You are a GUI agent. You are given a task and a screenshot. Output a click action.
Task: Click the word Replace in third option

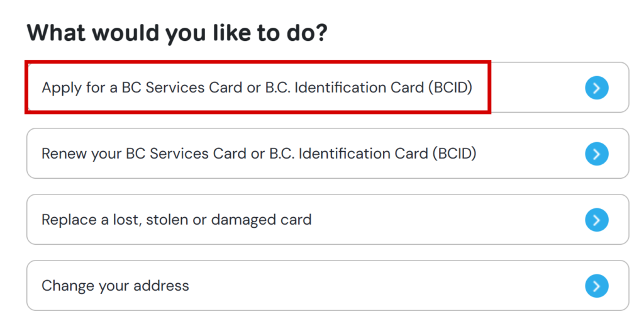tap(69, 220)
